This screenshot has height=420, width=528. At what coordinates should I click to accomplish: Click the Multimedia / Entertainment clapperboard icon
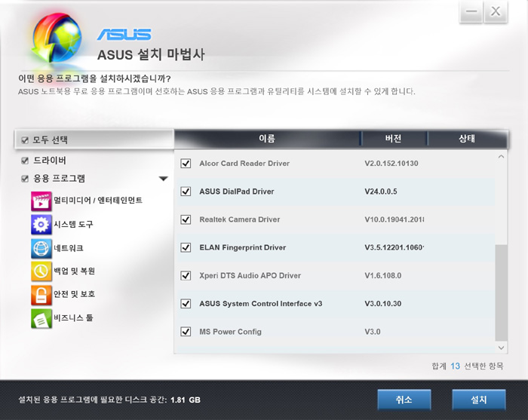41,201
